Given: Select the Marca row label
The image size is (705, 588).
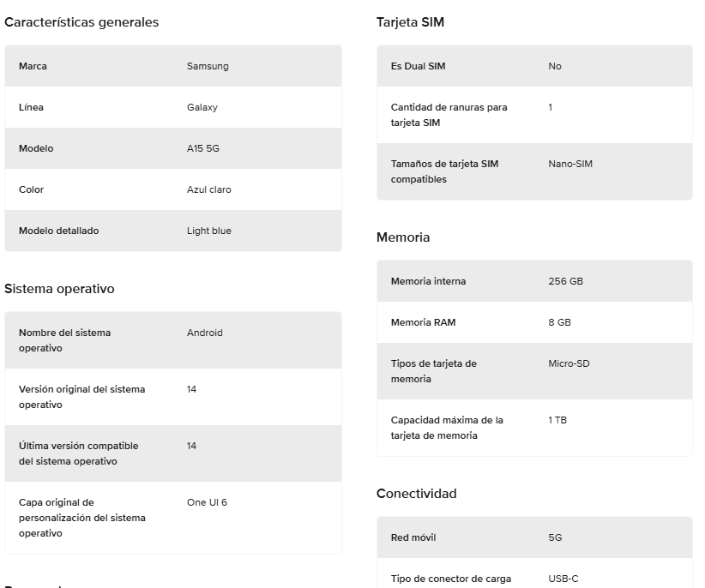Looking at the screenshot, I should 33,66.
